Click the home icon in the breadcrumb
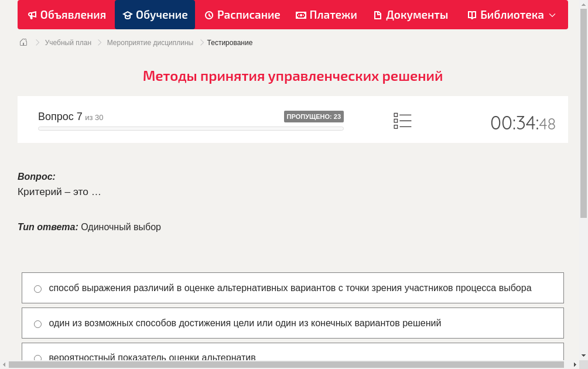Screen dimensions: 588x369 click(x=23, y=42)
